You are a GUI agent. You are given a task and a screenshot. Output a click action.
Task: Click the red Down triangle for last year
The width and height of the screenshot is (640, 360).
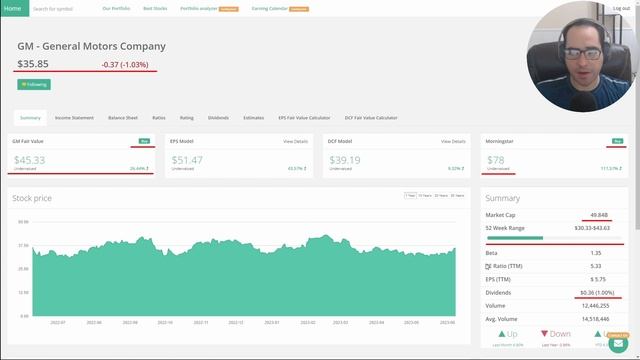pos(544,334)
